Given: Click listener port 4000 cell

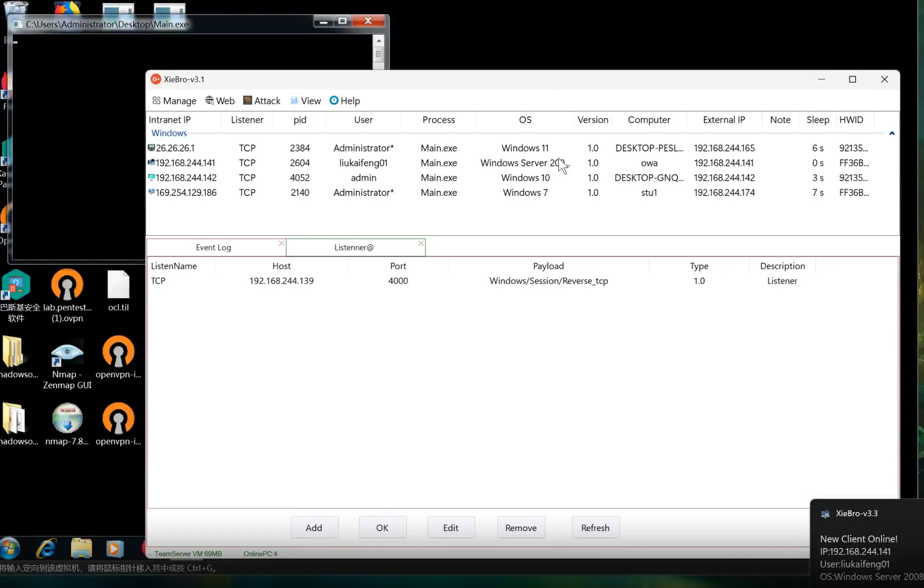Looking at the screenshot, I should click(398, 281).
